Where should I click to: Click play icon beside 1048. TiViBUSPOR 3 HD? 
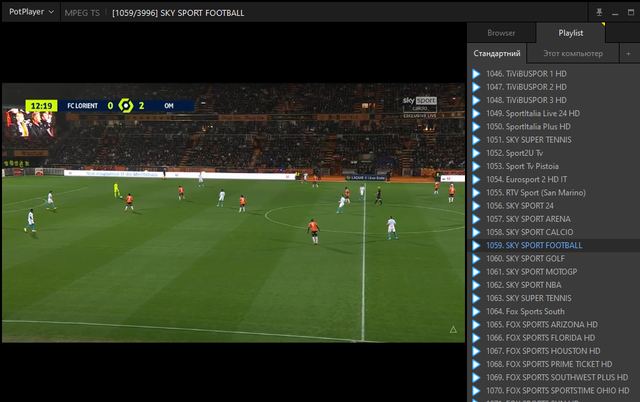476,100
